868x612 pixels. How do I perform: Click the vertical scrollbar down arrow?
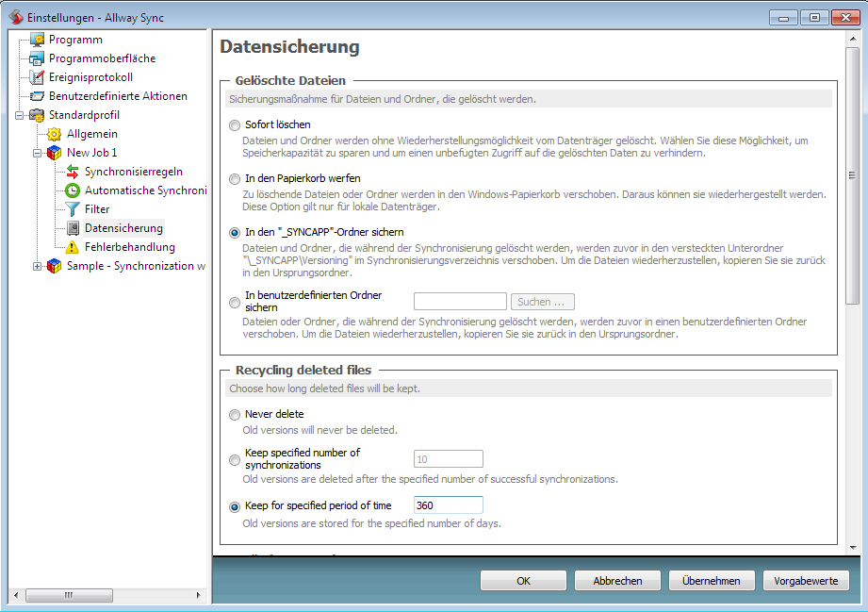click(853, 548)
